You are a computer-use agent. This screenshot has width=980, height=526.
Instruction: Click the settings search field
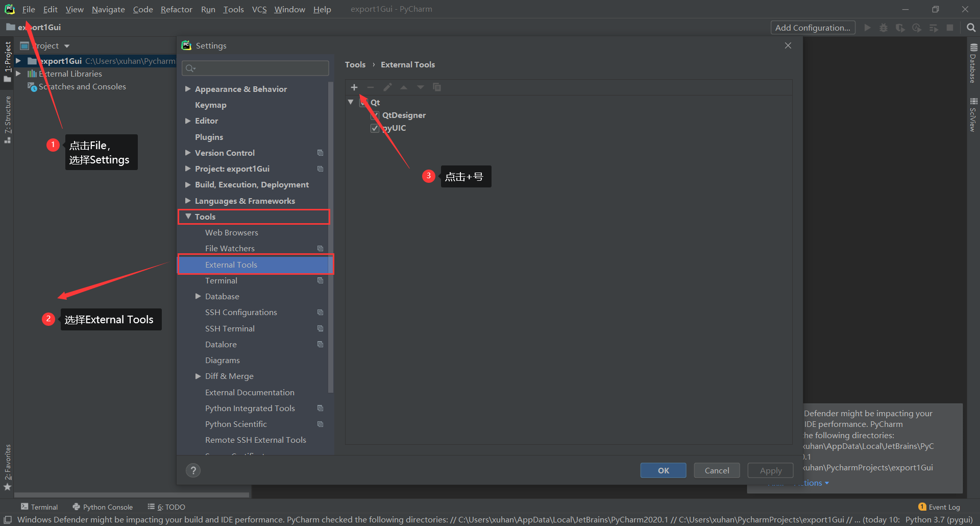click(255, 68)
